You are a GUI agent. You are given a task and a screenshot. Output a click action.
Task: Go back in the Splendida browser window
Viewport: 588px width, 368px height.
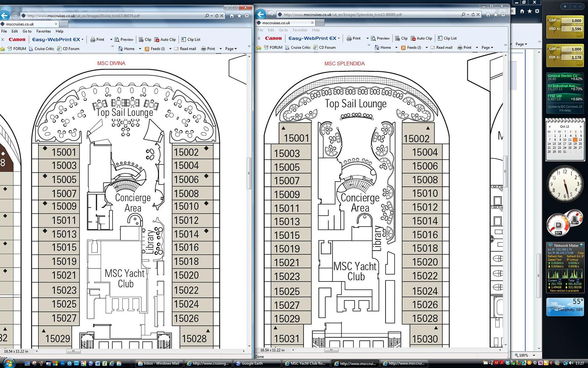(x=261, y=14)
